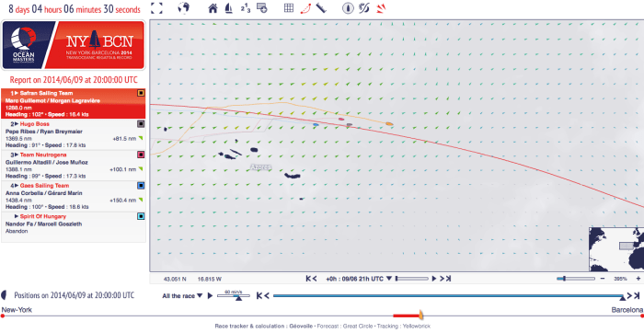Activate the ruler measurement tool

coord(321,8)
